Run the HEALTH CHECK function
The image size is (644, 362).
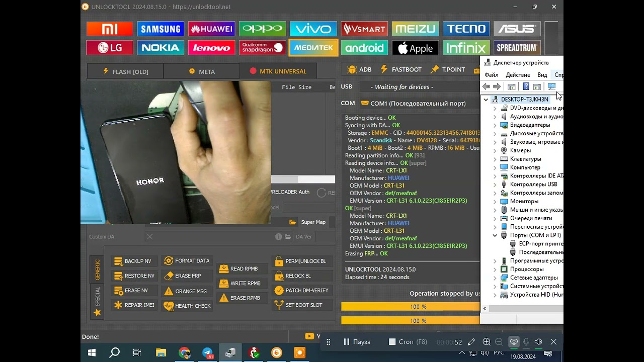pos(187,306)
